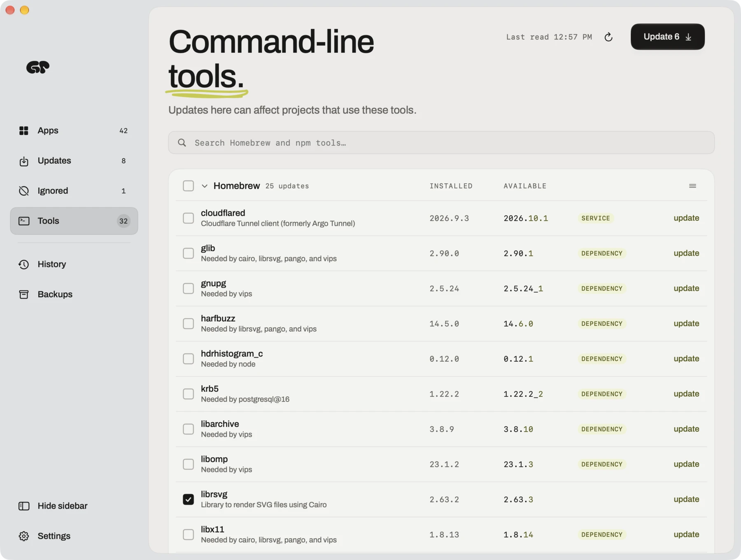Focus the Search Homebrew and npm tools field
741x560 pixels.
441,143
